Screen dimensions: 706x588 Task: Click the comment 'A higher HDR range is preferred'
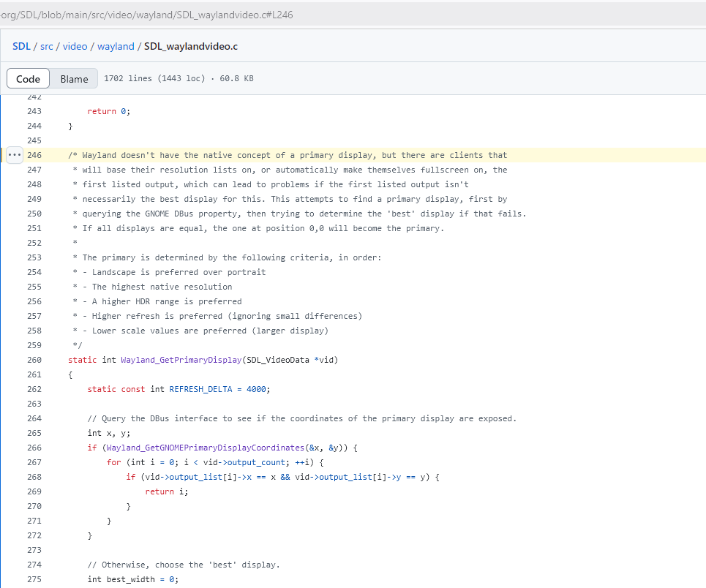pos(167,301)
